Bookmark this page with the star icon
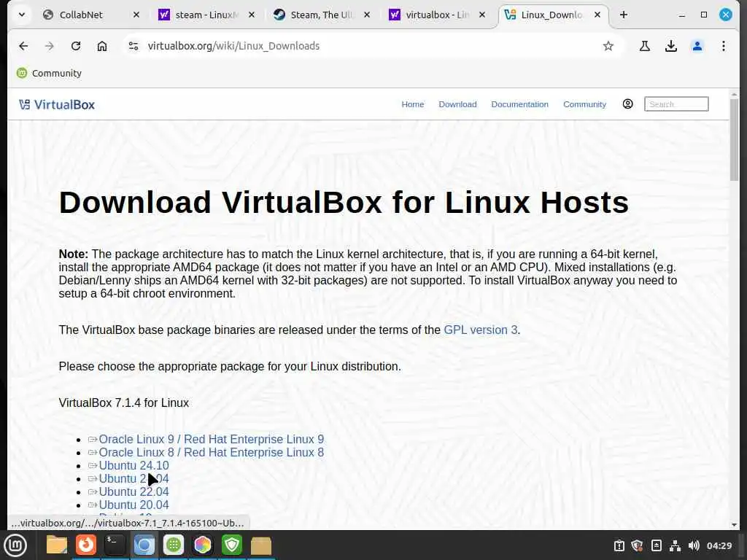 click(608, 46)
